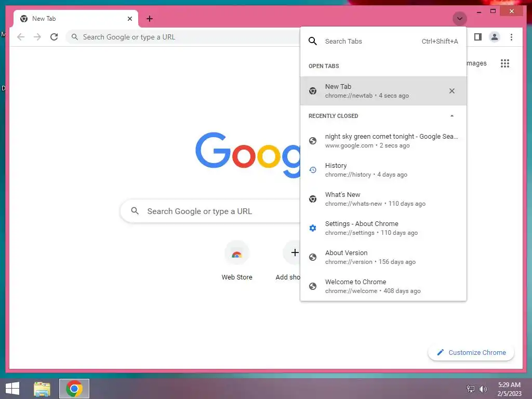Select the New Tab tab in tab strip
This screenshot has width=532, height=399.
[x=76, y=19]
